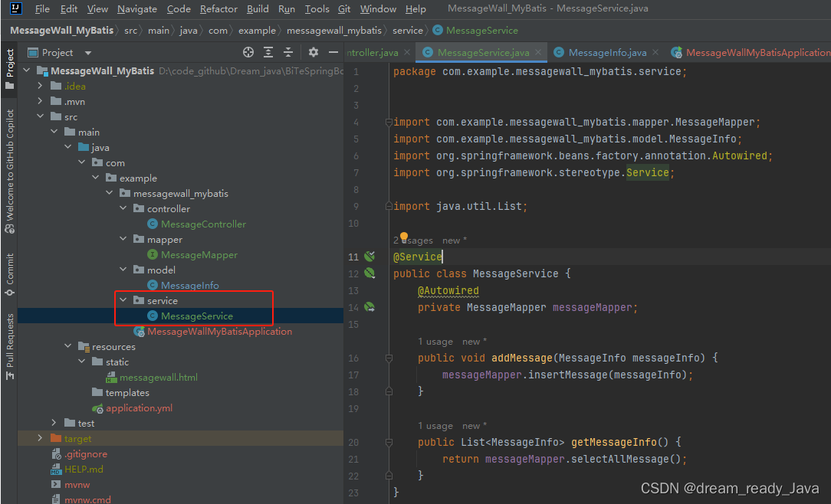
Task: Select MessageController in the project tree
Action: [x=203, y=224]
